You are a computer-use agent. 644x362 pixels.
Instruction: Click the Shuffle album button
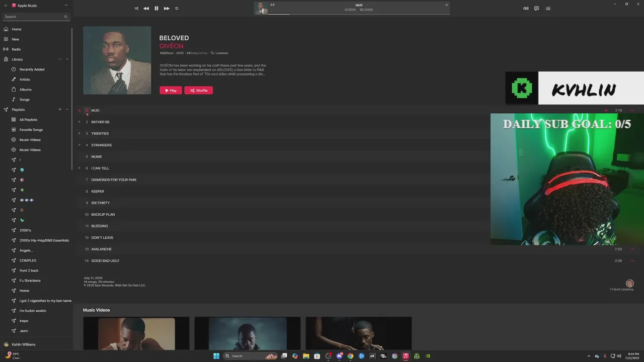198,90
